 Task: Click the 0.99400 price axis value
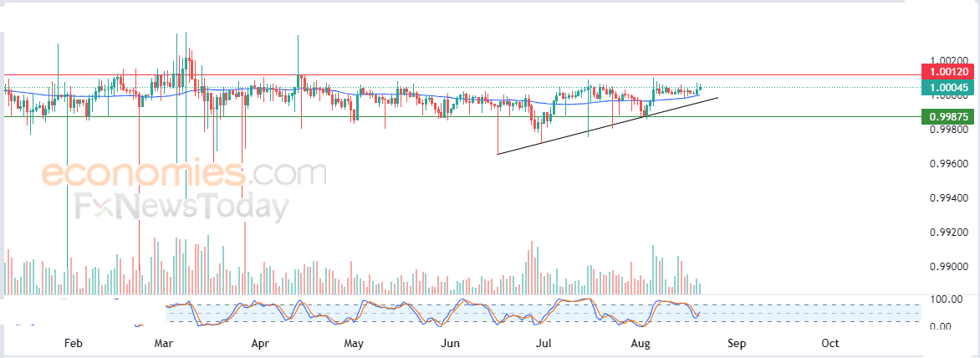(x=949, y=198)
